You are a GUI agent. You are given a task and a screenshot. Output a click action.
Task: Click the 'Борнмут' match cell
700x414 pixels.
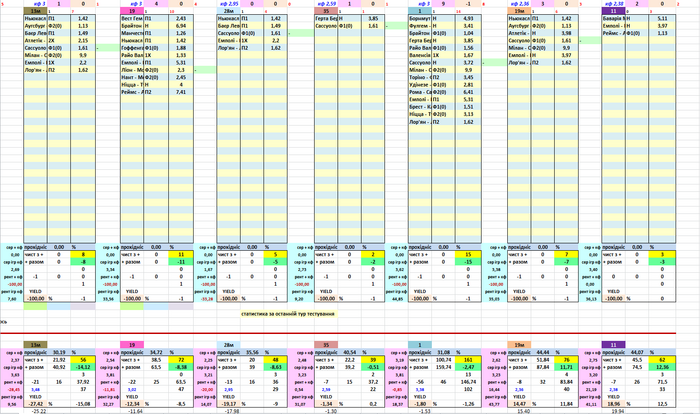pos(420,19)
